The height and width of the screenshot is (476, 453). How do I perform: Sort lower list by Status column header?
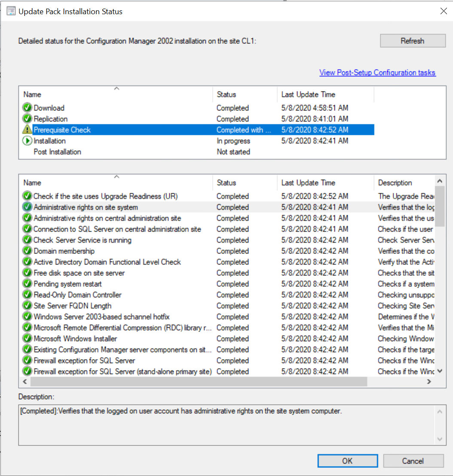(245, 183)
